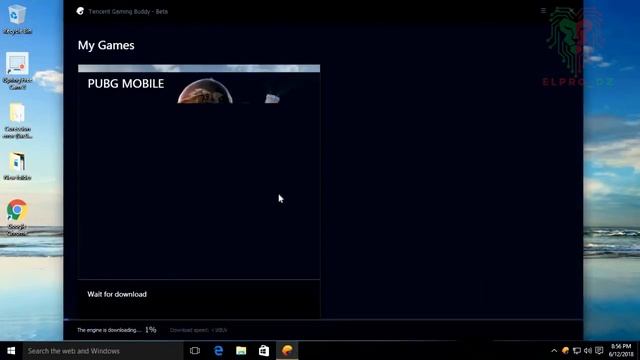Screen dimensions: 640x360
Task: Open the hamburger menu in Tencent Gaming Buddy
Action: (543, 11)
